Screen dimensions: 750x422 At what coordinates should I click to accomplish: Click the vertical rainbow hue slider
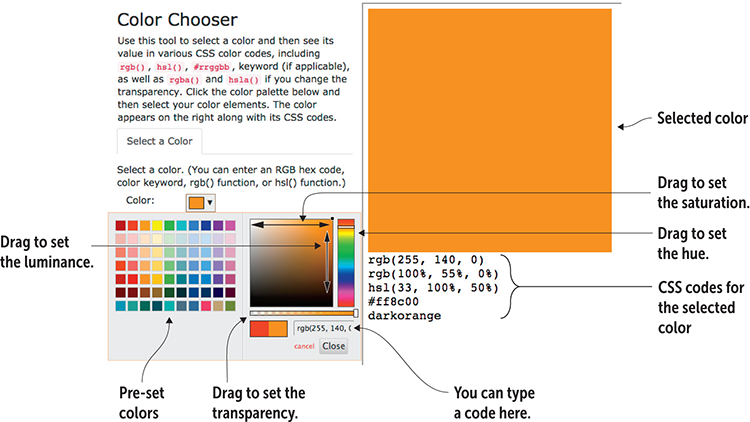click(345, 262)
